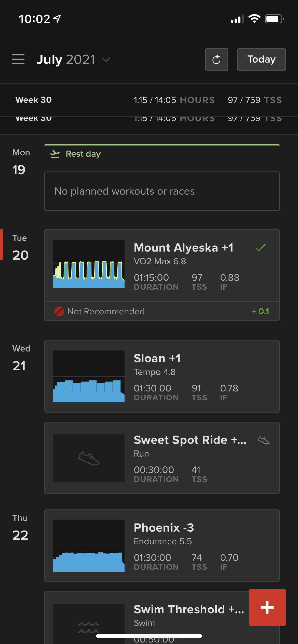This screenshot has width=298, height=644.
Task: Tap the Sloan +1 workout graph thumbnail
Action: tap(88, 376)
